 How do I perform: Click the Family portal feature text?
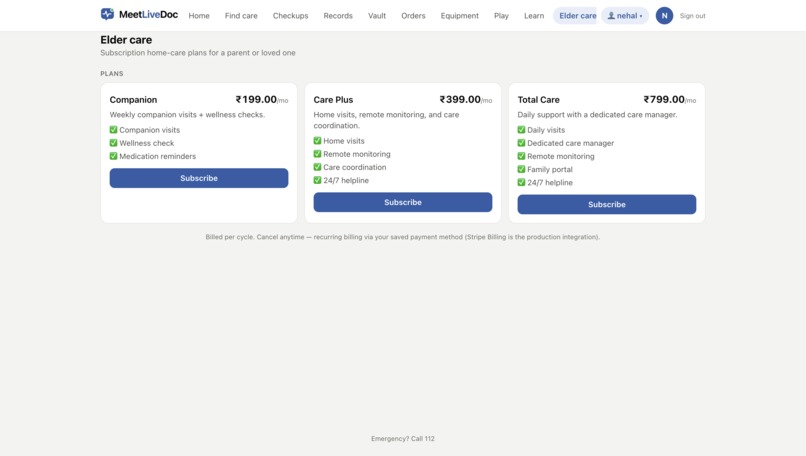click(x=549, y=169)
